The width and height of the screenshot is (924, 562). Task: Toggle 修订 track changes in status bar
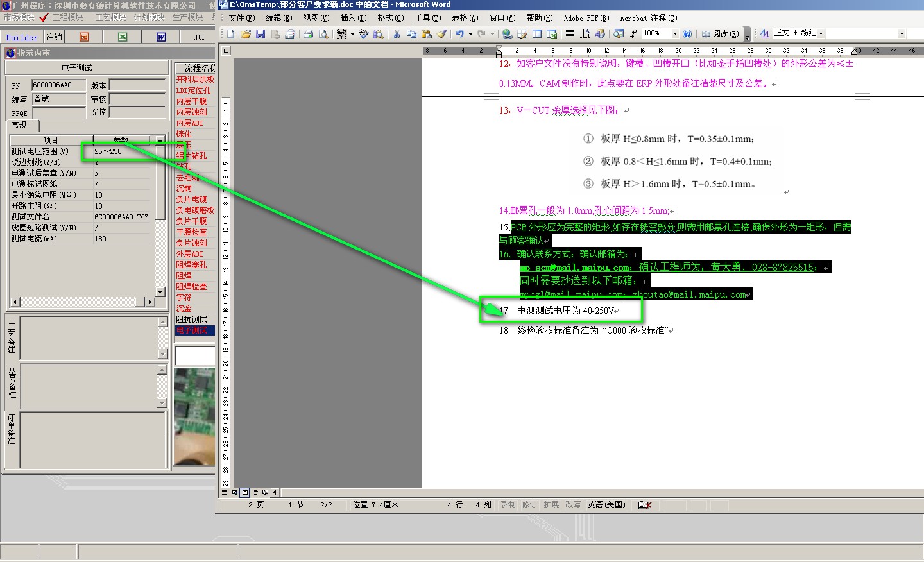click(x=530, y=506)
